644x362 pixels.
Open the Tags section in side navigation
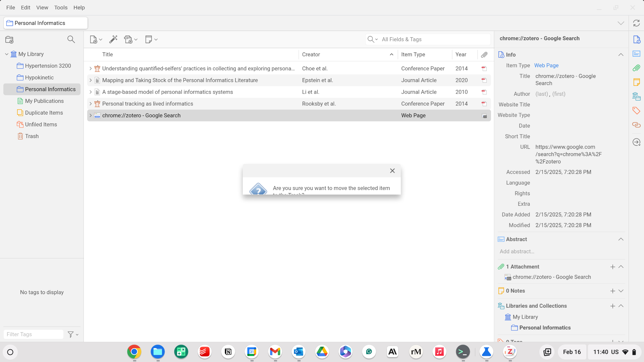click(x=636, y=111)
